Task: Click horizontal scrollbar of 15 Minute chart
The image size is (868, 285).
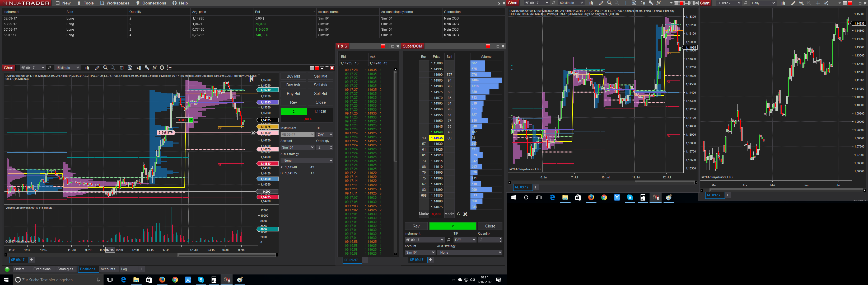Action: click(227, 255)
